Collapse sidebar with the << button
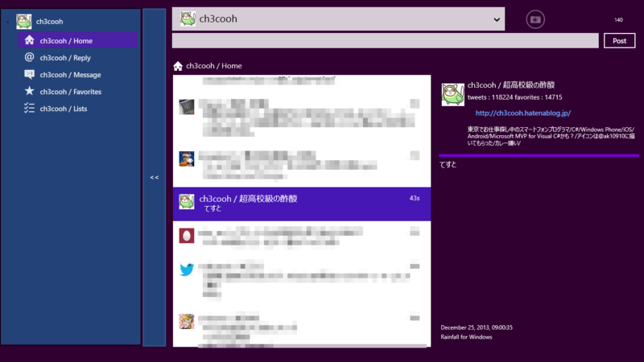644x362 pixels. coord(155,177)
